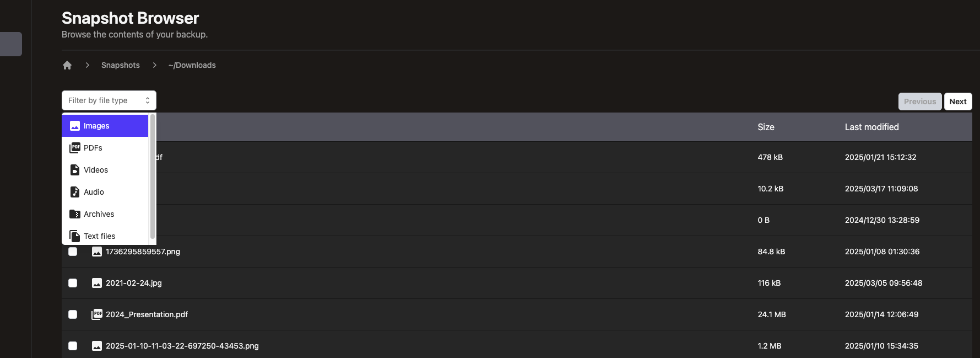The image size is (980, 358).
Task: Toggle checkbox for 2025-01-10-11-03-22-697250-43453.png
Action: click(73, 346)
